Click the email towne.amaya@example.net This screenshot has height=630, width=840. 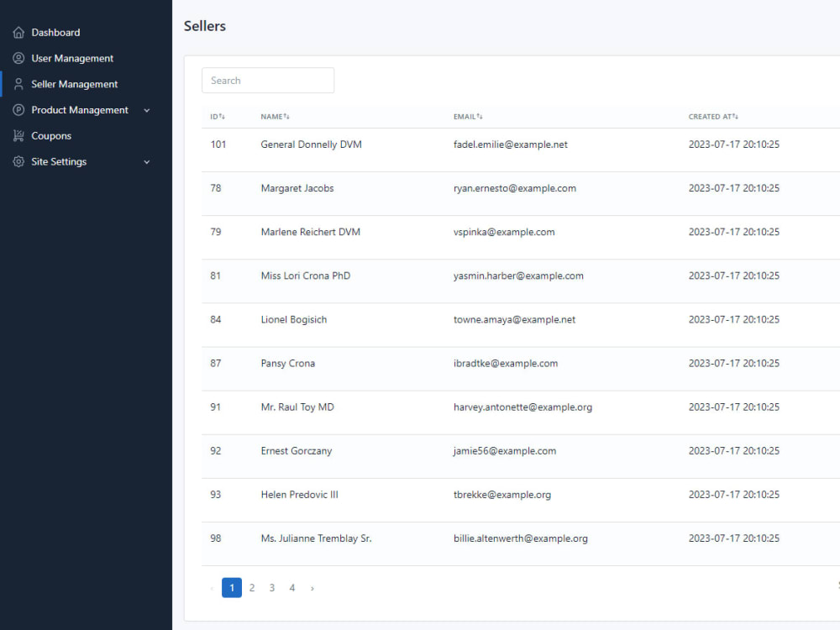pyautogui.click(x=514, y=320)
